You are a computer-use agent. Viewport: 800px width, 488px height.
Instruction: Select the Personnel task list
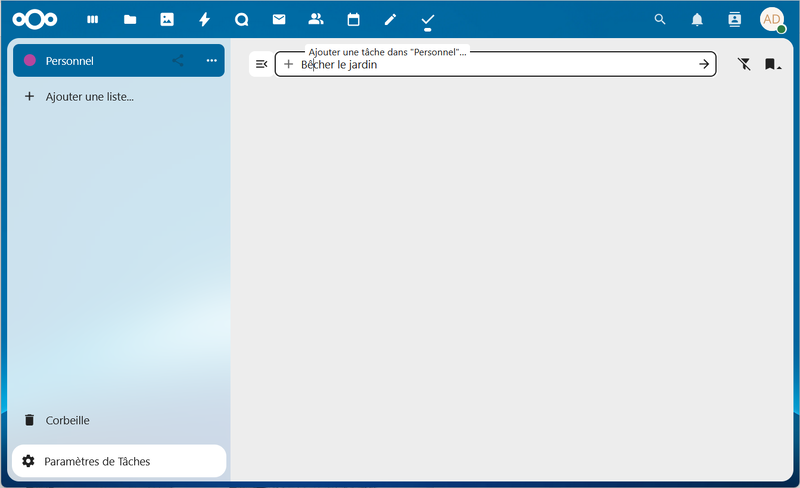point(118,61)
